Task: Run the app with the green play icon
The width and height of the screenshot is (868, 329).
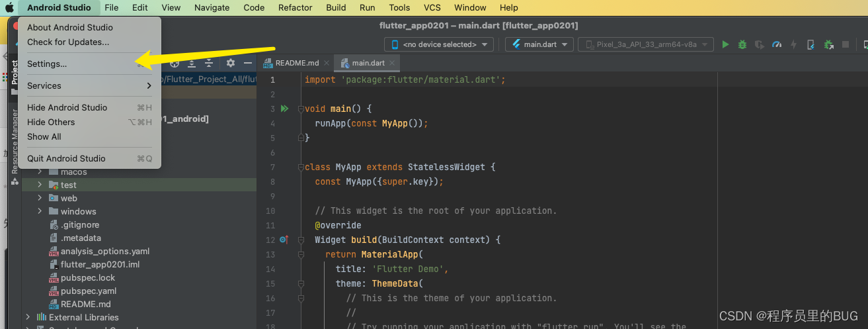Action: tap(725, 44)
